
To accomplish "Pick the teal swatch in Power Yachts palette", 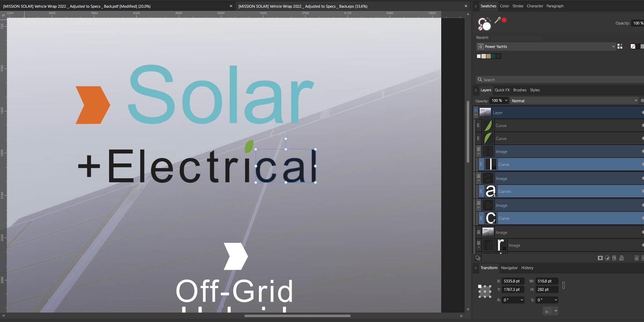I will coord(493,56).
